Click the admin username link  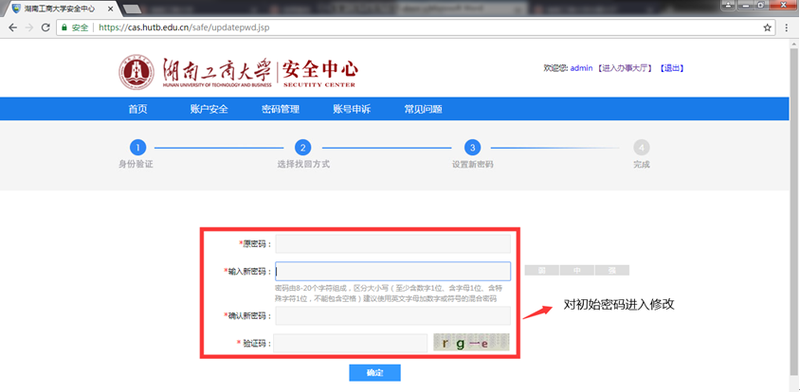click(x=581, y=68)
